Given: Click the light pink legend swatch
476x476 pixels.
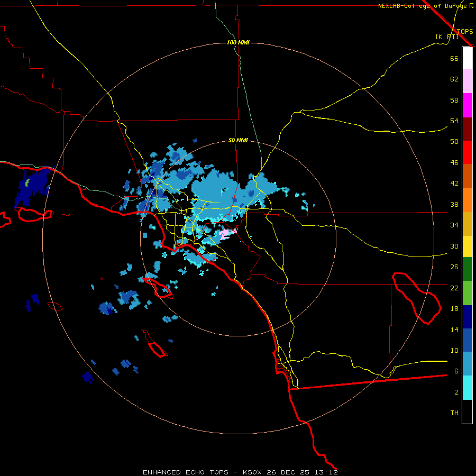Looking at the screenshot, I should (467, 81).
